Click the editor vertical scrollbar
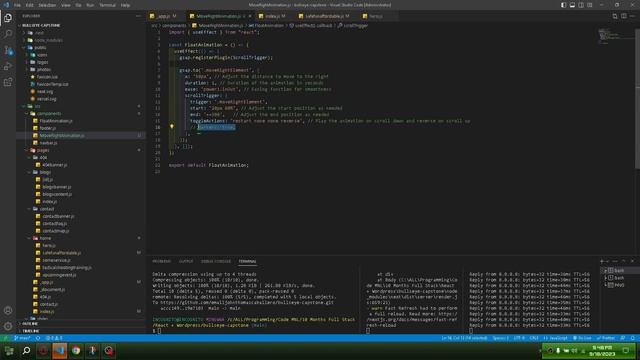This screenshot has height=360, width=640. [x=637, y=98]
